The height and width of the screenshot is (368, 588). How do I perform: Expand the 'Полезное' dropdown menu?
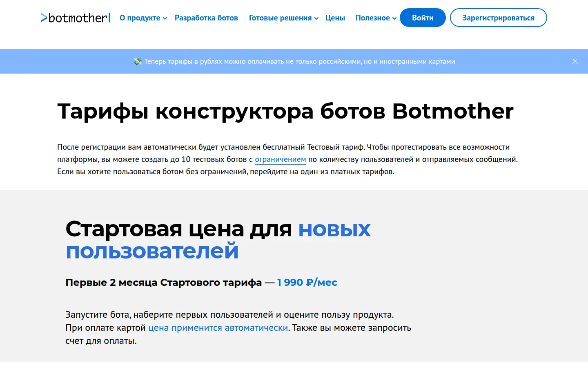(x=376, y=18)
